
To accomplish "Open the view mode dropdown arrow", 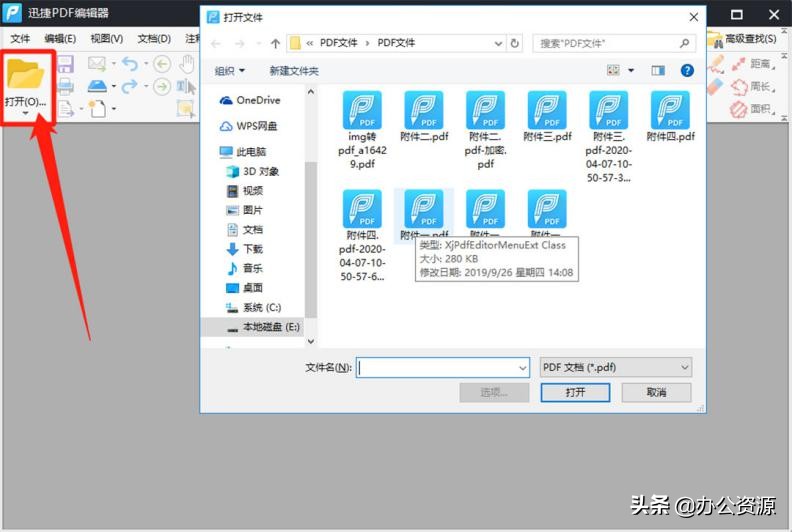I will (x=631, y=71).
